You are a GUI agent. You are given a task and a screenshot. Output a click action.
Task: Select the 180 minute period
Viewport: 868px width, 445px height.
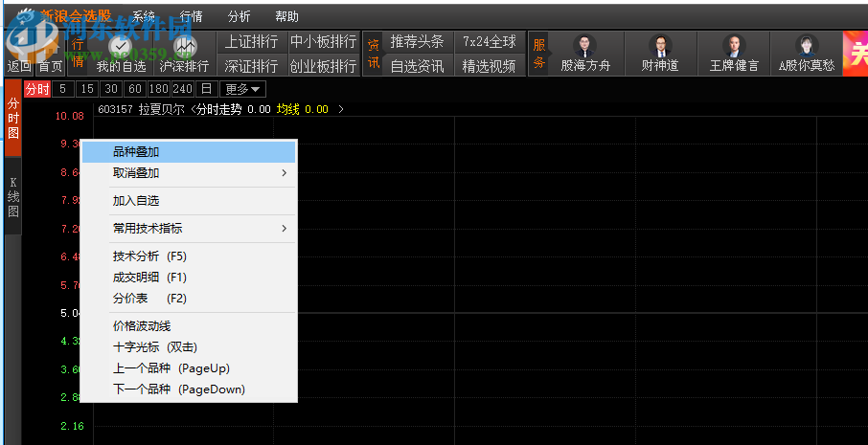(159, 89)
